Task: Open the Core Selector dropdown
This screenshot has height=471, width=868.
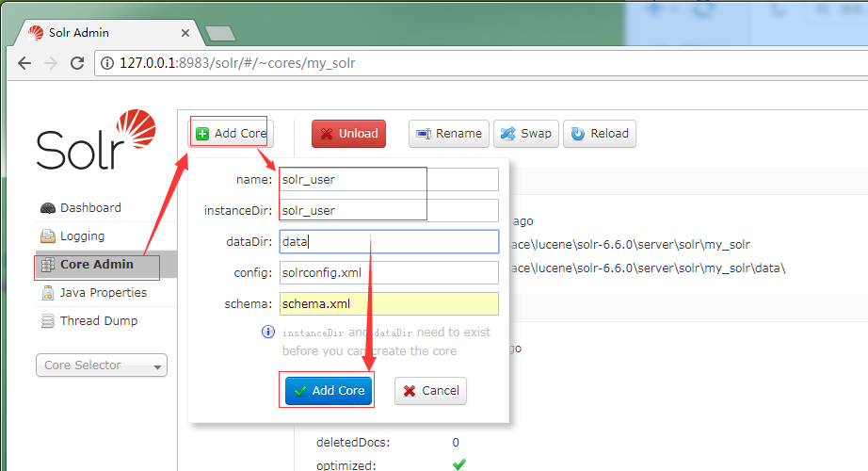Action: [102, 365]
